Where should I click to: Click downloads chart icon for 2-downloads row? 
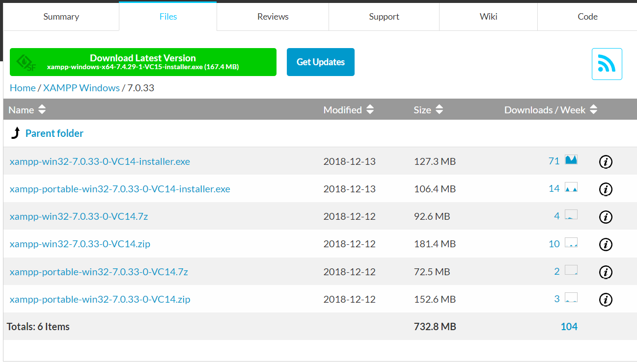pyautogui.click(x=571, y=270)
